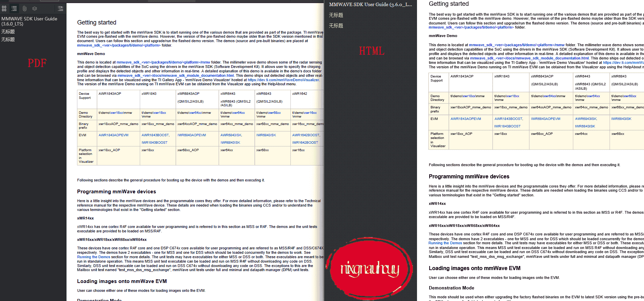The image size is (644, 301).
Task: Open demo/<platform>/mmw link in PDF view
Action: click(x=163, y=63)
